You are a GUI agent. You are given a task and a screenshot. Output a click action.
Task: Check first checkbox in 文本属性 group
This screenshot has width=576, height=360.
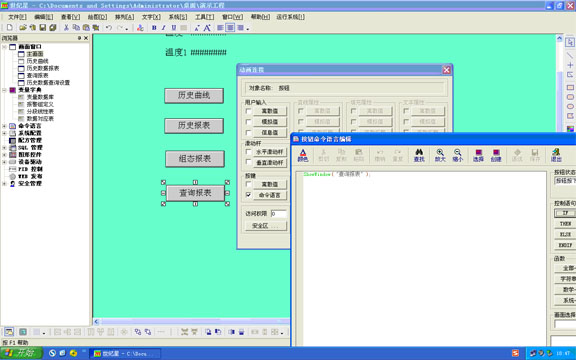point(406,111)
